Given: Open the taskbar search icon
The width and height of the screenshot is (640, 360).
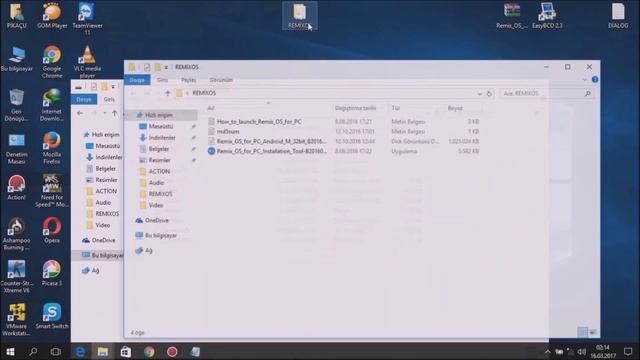Looking at the screenshot, I should coord(33,351).
